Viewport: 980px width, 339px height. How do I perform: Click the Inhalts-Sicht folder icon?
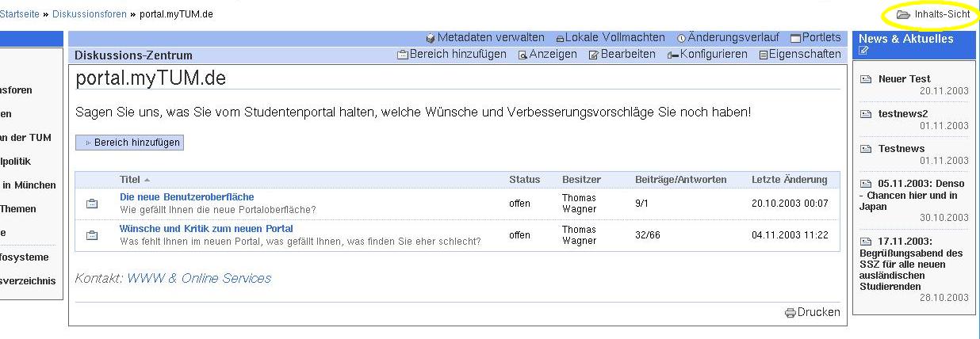point(903,15)
